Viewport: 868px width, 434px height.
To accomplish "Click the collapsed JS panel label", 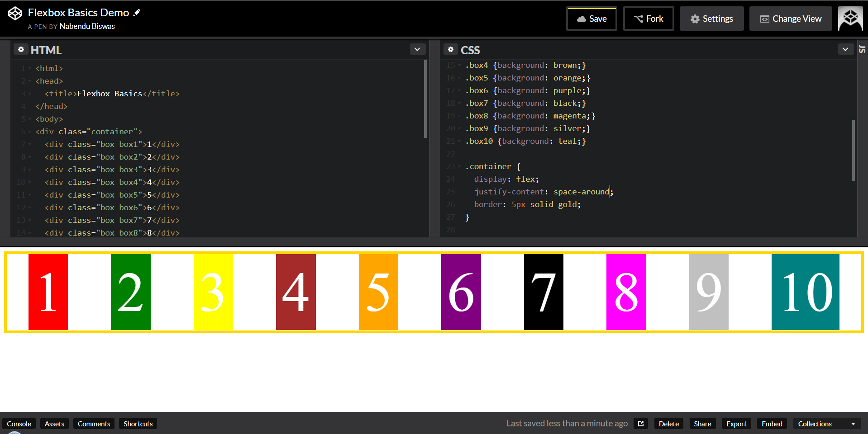I will click(x=862, y=49).
